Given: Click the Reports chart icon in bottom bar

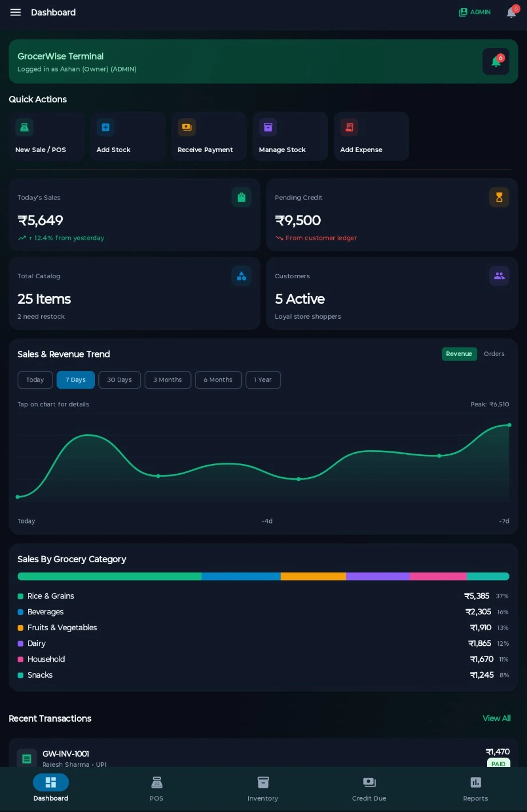Looking at the screenshot, I should [476, 782].
